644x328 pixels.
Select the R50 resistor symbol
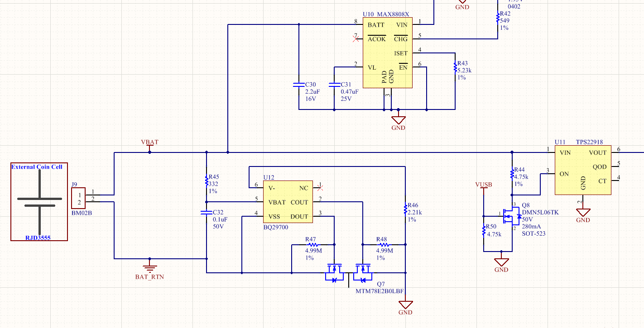tap(484, 231)
